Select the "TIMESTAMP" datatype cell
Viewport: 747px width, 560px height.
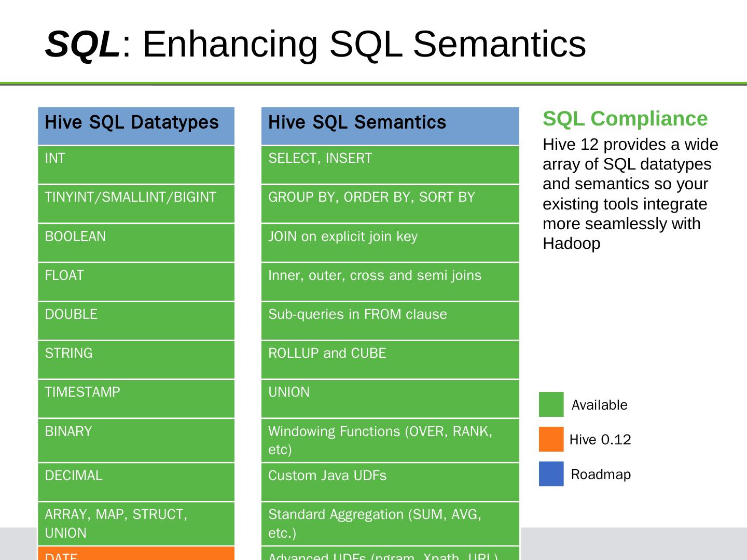click(136, 399)
